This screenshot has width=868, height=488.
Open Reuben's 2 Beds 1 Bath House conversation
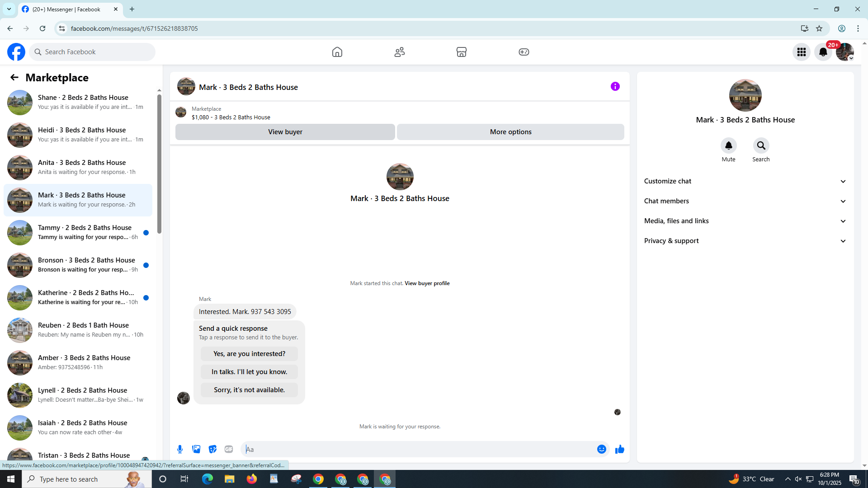(78, 330)
